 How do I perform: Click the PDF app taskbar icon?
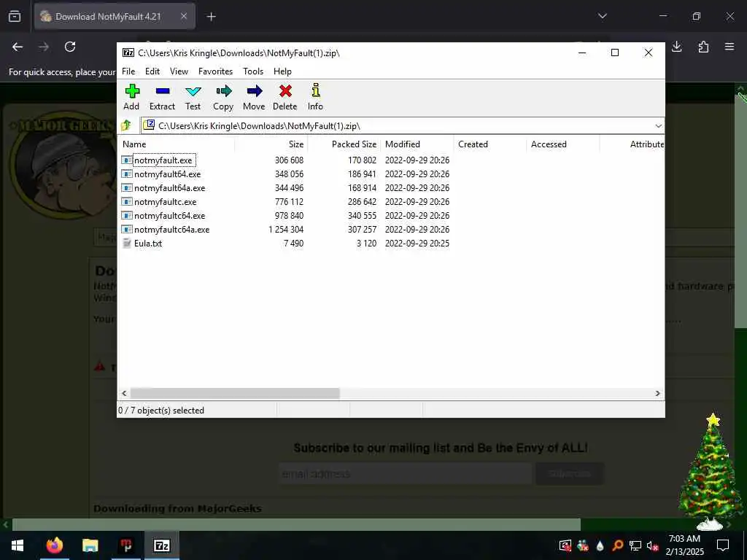125,545
